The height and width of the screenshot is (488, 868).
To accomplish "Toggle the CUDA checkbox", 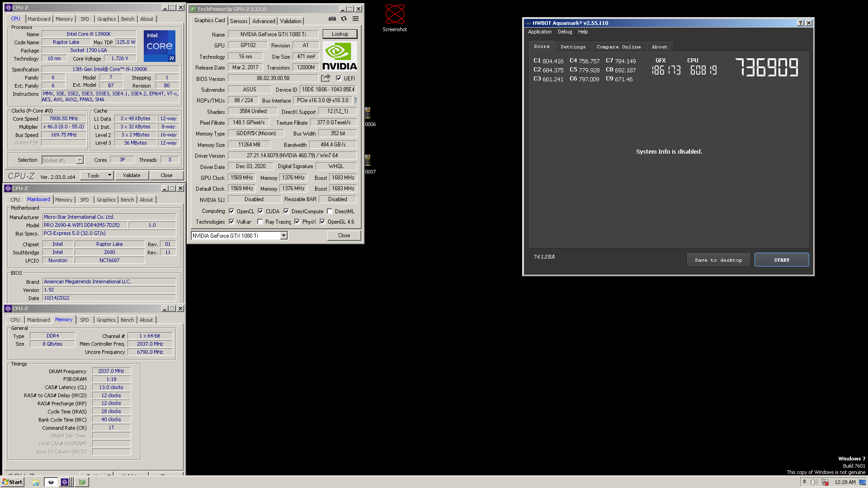I will point(260,211).
